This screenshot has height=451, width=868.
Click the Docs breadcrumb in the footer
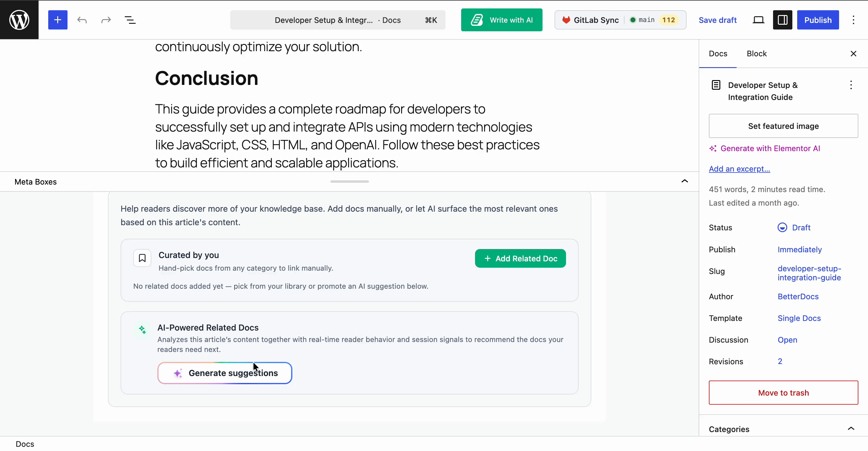pos(25,444)
